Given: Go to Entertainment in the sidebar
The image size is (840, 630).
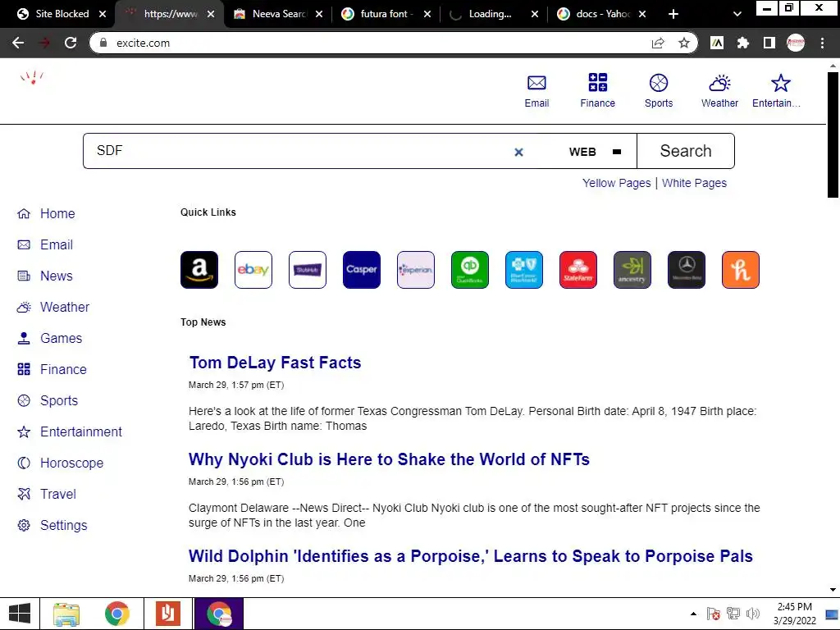Looking at the screenshot, I should click(x=70, y=431).
